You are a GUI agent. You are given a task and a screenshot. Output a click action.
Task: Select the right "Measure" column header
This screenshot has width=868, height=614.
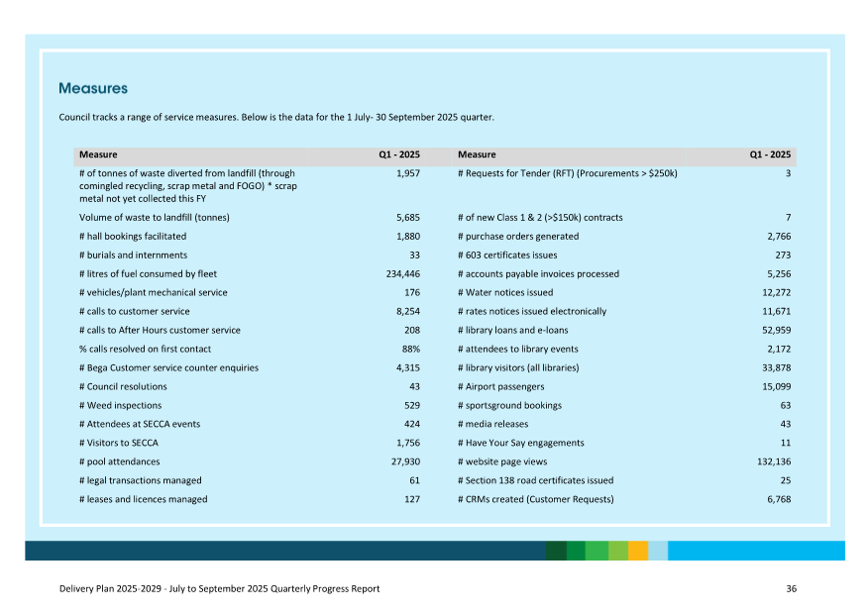tap(477, 154)
